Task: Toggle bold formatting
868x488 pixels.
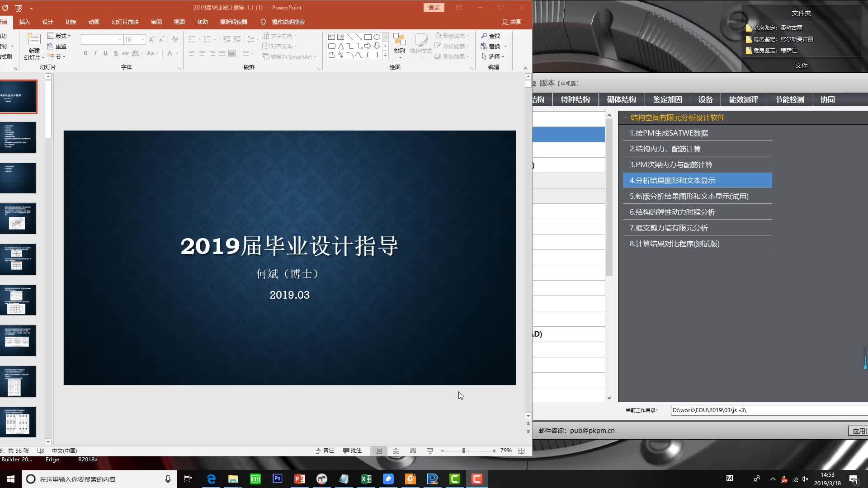Action: coord(85,53)
